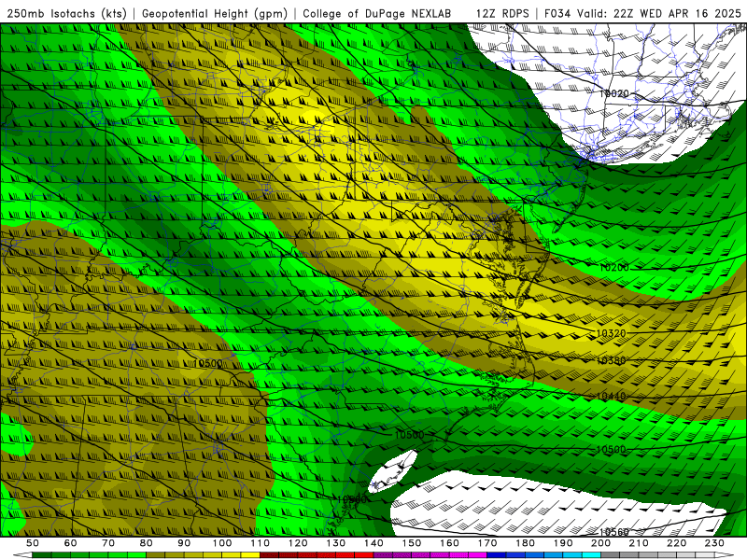
Task: Select the 200 value on the color scale
Action: pos(601,543)
